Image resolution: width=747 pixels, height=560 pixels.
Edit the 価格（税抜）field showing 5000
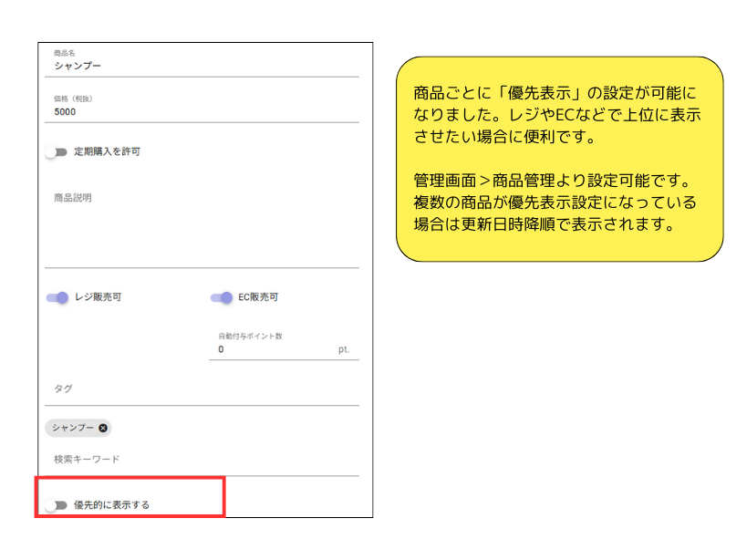pyautogui.click(x=202, y=111)
